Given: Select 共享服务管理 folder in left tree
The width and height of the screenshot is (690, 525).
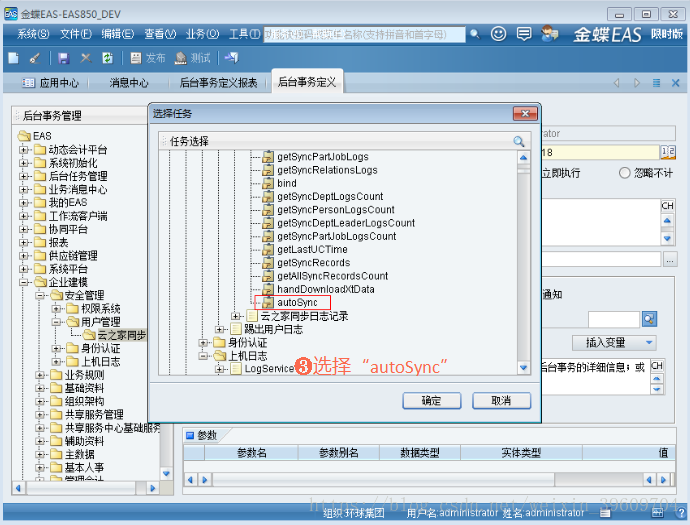Looking at the screenshot, I should coord(94,415).
